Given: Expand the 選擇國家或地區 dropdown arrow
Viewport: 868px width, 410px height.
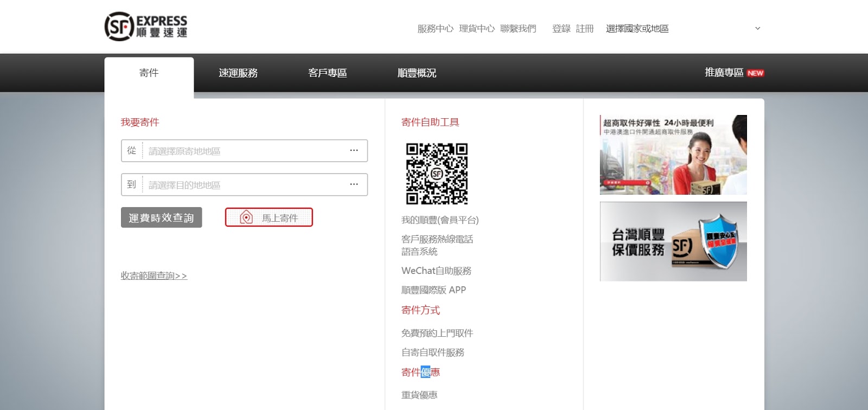Looking at the screenshot, I should (757, 29).
